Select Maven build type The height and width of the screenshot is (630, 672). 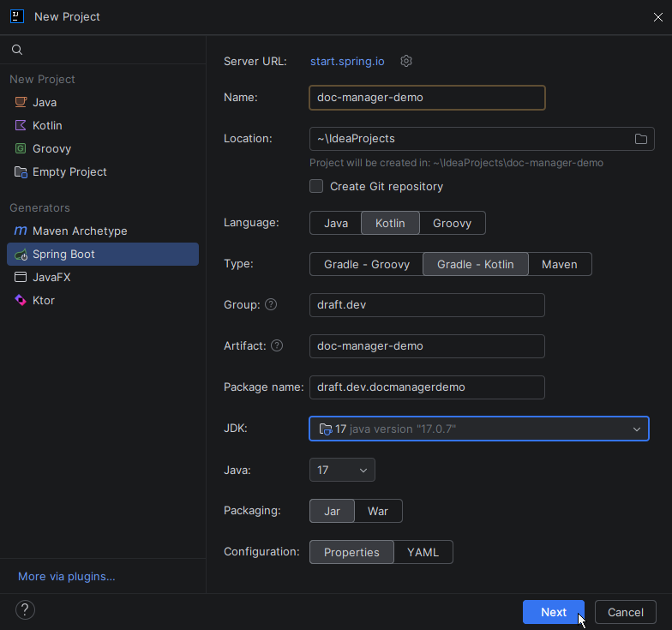(560, 264)
